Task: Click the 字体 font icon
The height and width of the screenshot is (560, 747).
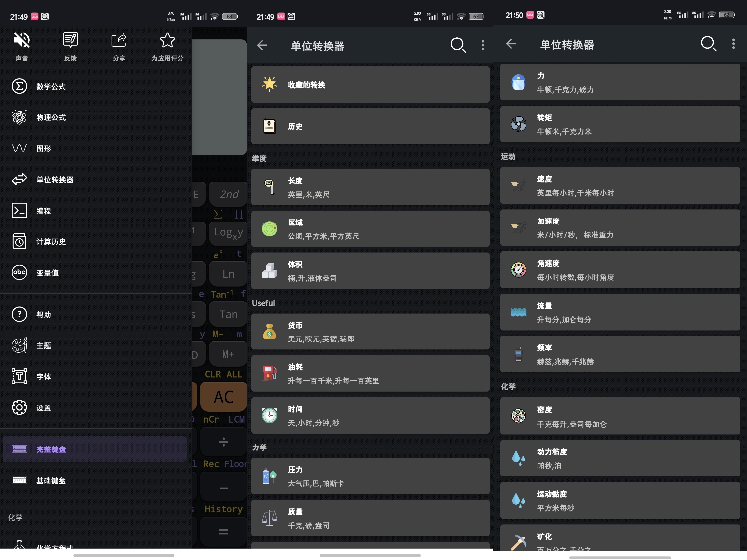Action: (19, 376)
